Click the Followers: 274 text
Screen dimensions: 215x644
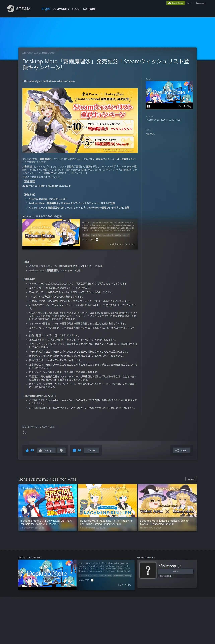pyautogui.click(x=166, y=576)
